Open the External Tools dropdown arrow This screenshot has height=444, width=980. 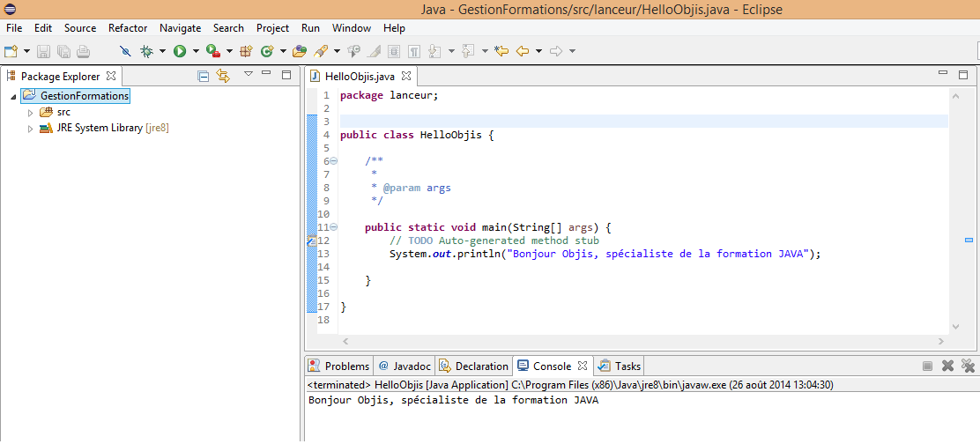(x=229, y=51)
